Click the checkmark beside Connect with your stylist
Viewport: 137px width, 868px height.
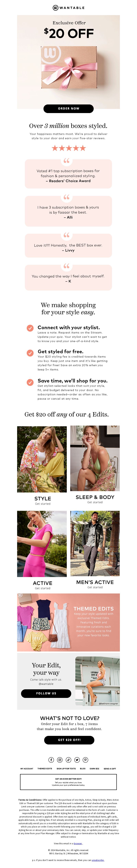pos(30,328)
